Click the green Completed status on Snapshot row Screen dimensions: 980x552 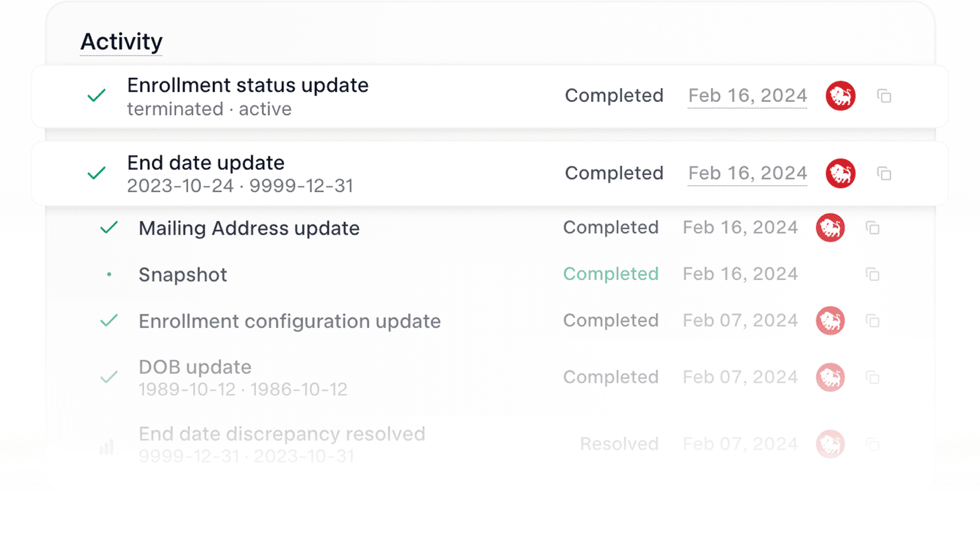point(611,274)
